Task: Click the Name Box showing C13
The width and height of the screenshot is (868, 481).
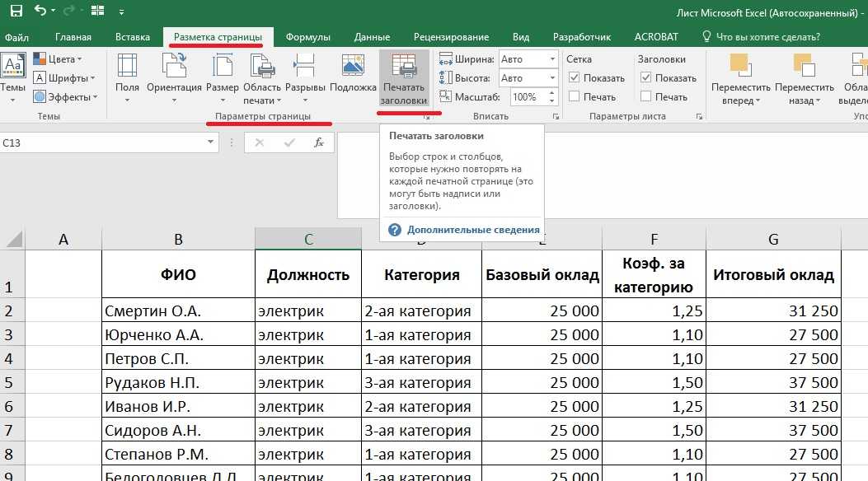Action: click(x=103, y=142)
